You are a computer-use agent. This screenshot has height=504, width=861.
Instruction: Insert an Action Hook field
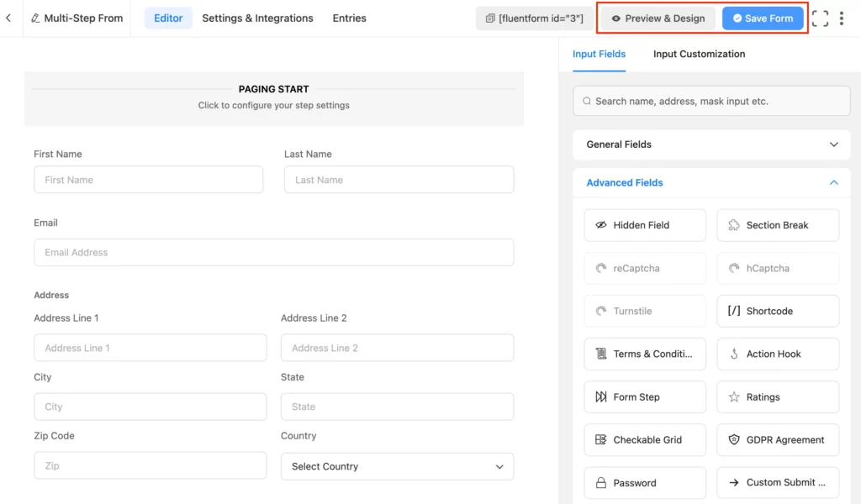click(x=777, y=354)
